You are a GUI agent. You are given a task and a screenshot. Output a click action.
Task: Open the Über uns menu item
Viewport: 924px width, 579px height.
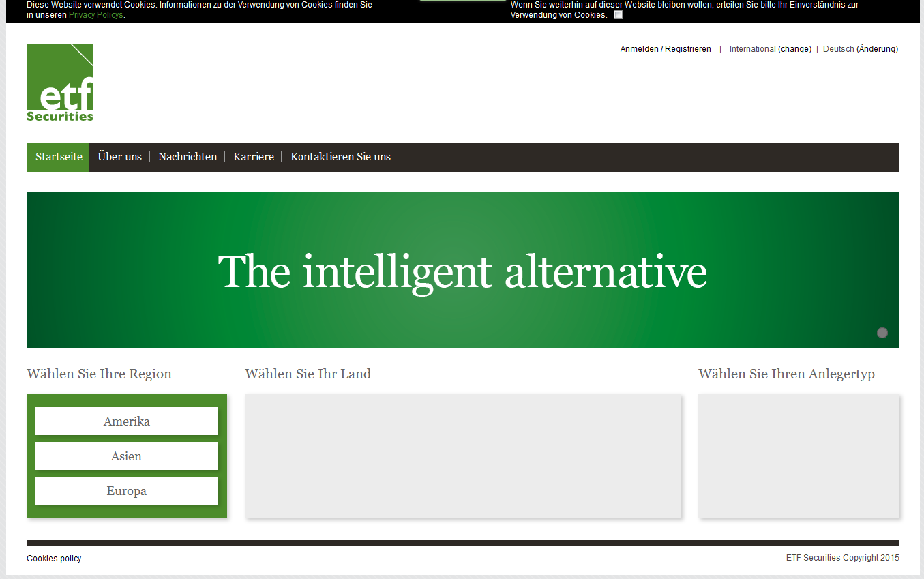pyautogui.click(x=119, y=157)
